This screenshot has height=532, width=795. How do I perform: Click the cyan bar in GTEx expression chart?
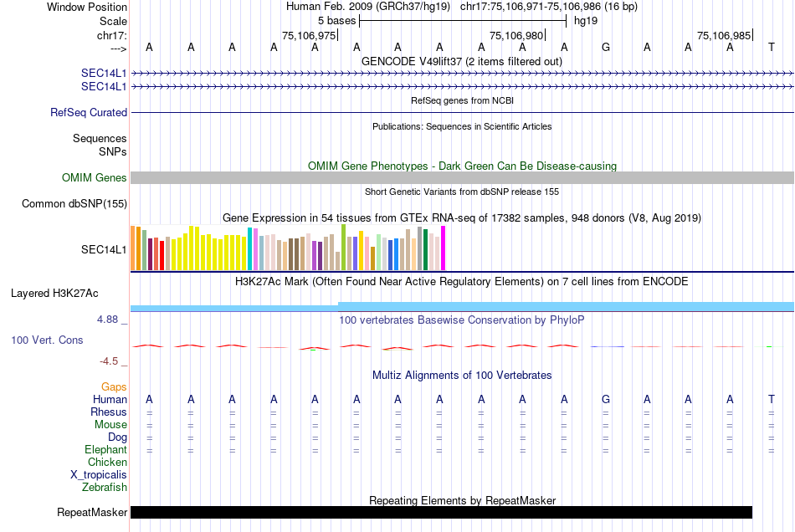click(249, 248)
